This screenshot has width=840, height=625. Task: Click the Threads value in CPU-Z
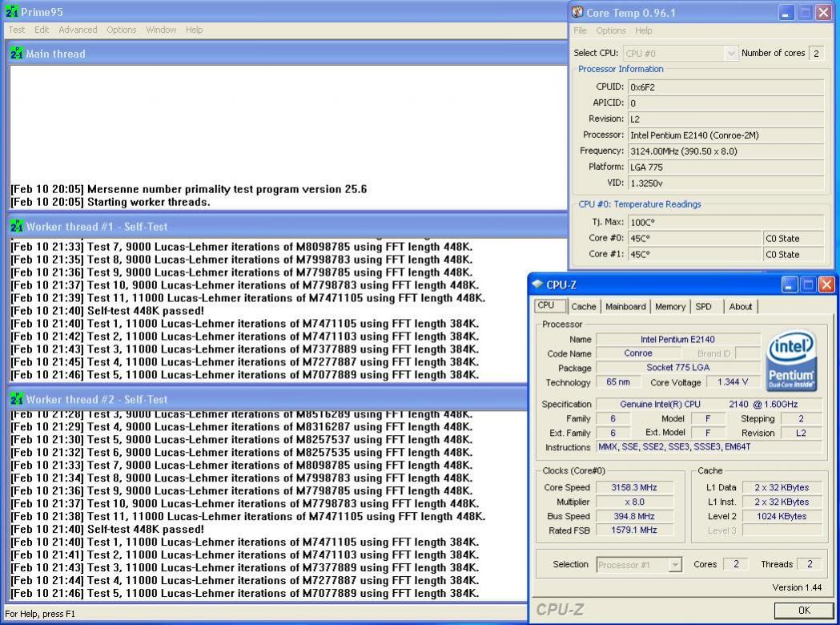810,564
